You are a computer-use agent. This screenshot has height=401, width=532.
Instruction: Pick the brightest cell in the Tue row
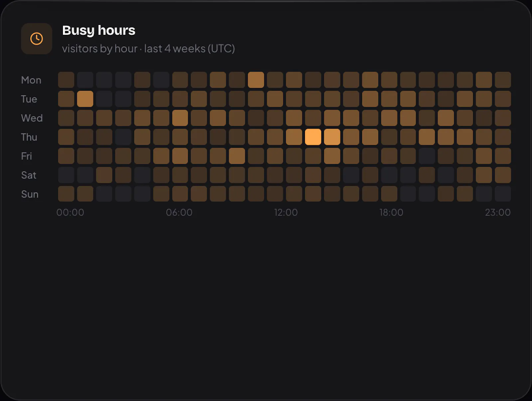click(85, 99)
